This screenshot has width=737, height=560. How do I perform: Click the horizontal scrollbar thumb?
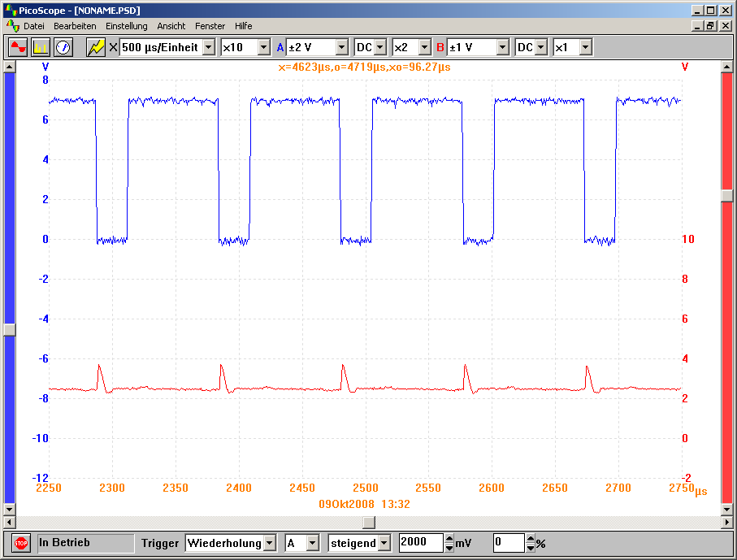click(x=369, y=522)
